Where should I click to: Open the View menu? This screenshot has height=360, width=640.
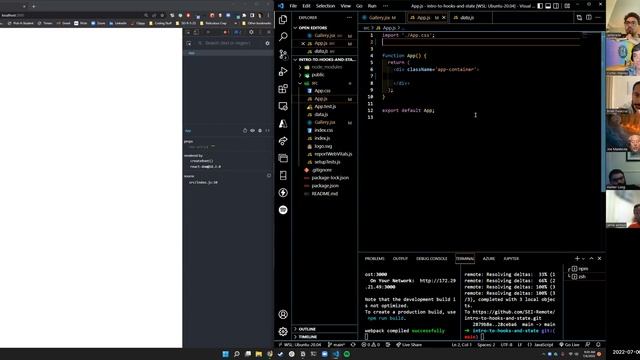[x=346, y=6]
